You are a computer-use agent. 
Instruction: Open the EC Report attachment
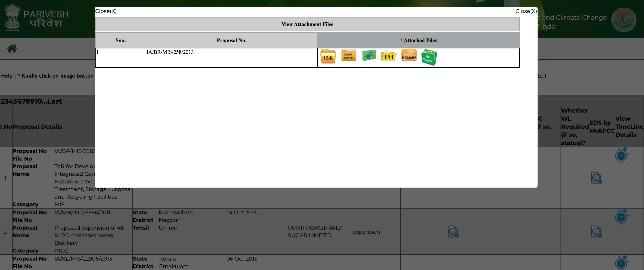click(429, 57)
